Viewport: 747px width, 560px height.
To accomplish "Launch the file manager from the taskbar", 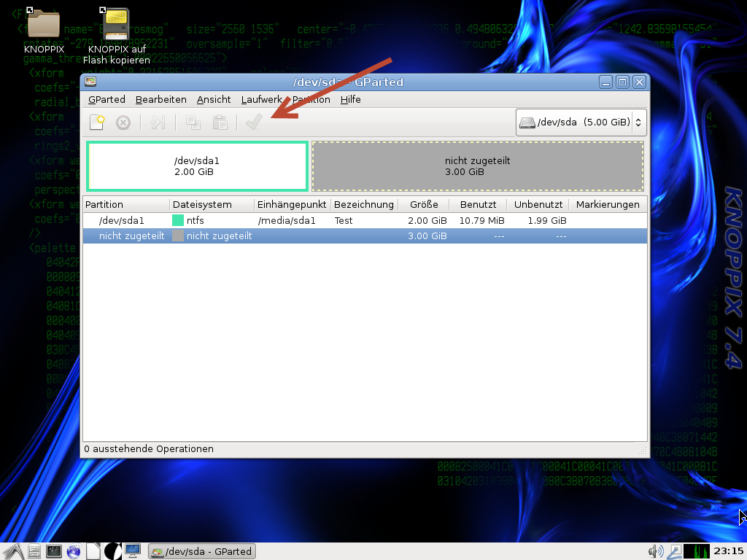I will coord(34,551).
